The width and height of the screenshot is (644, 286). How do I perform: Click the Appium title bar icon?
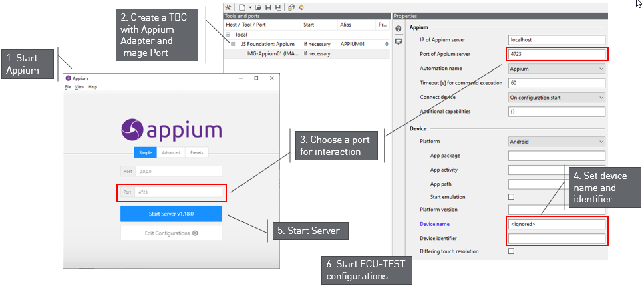[69, 78]
